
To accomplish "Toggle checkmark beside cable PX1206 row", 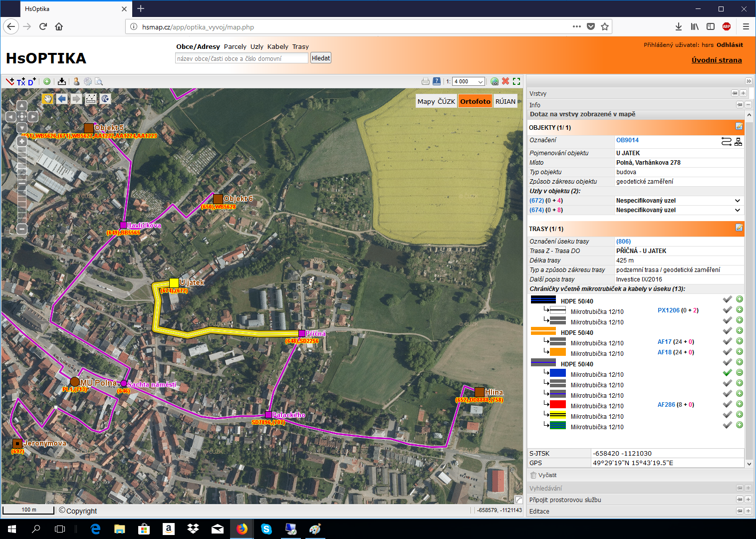I will pos(728,310).
